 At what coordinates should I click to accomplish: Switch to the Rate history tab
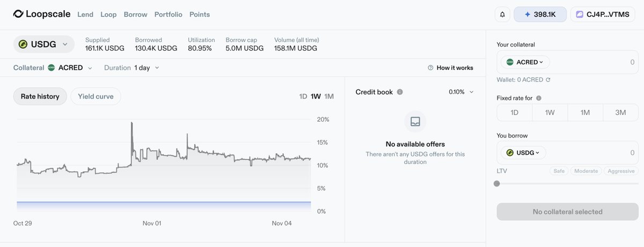[x=40, y=96]
